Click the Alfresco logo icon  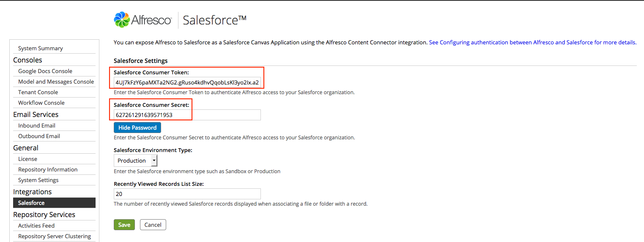point(122,20)
